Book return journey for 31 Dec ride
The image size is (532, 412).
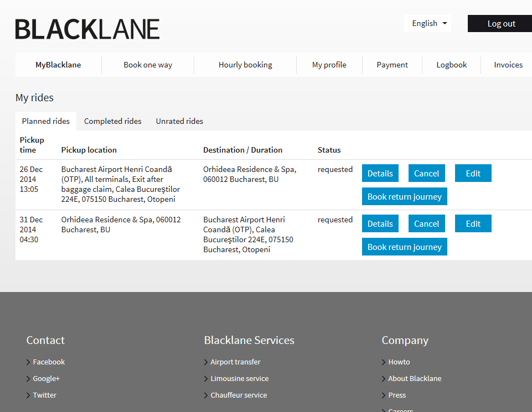tap(405, 246)
